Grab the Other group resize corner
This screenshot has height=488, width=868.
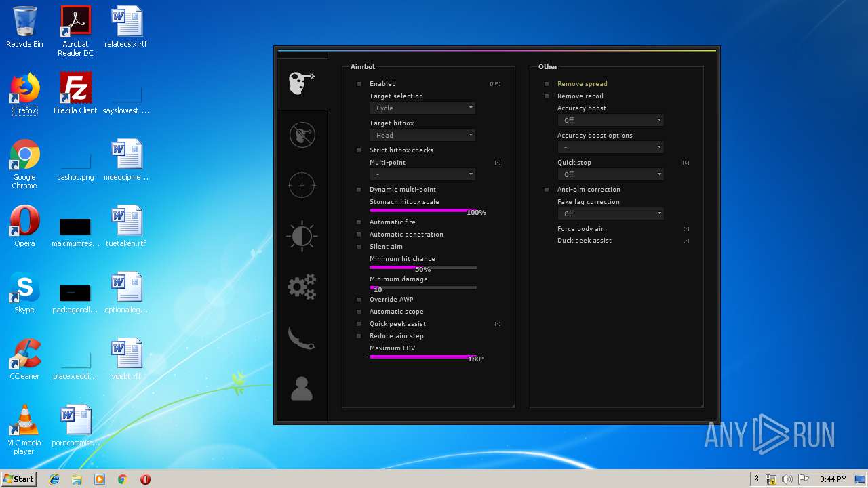coord(701,405)
